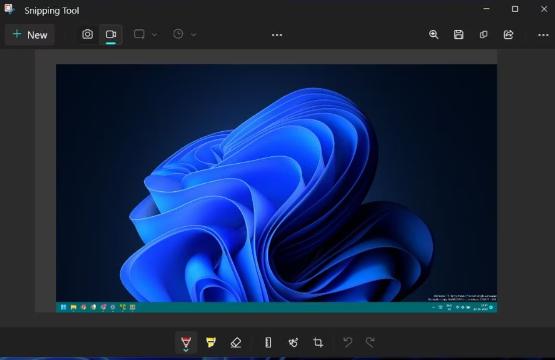Select the Eraser tool
The height and width of the screenshot is (360, 555).
click(236, 342)
